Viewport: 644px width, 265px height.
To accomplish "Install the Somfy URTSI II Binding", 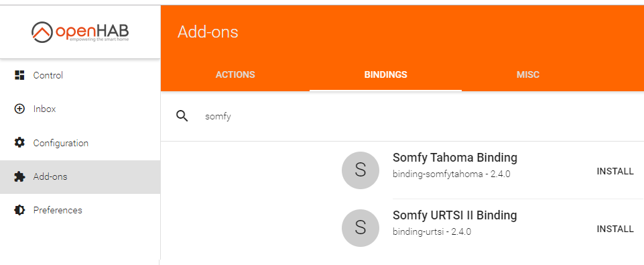I will (x=615, y=229).
